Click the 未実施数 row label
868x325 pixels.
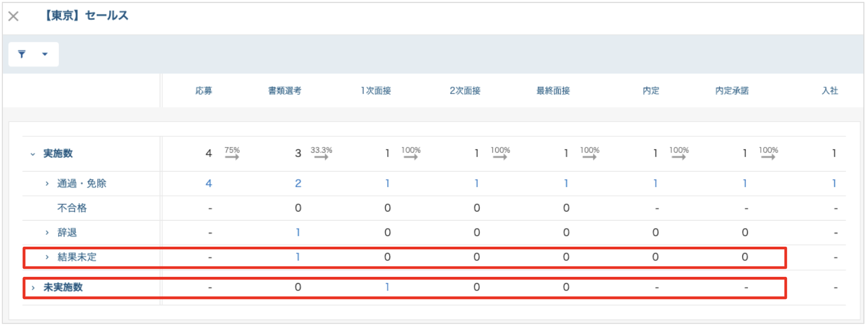[x=63, y=287]
